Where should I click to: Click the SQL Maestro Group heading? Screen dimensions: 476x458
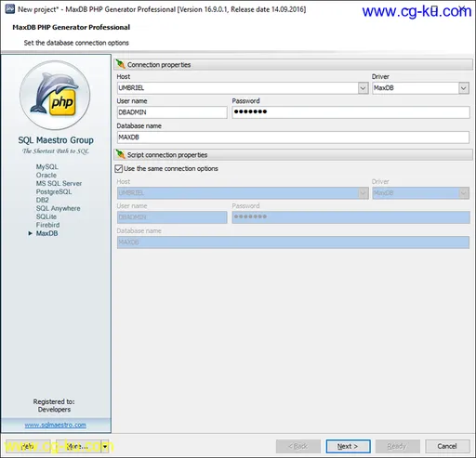click(x=56, y=140)
